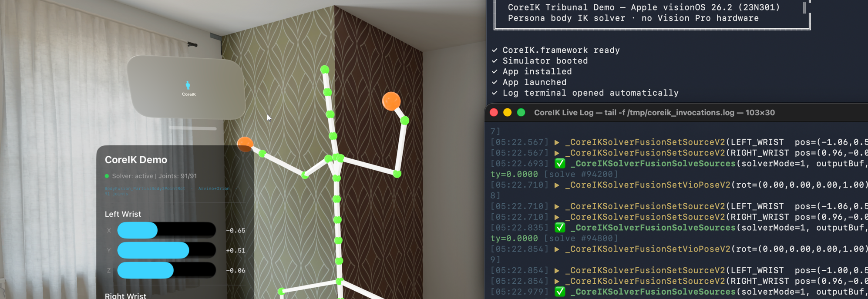Select the orange left wrist handle near the panel
Viewport: 868px width, 299px height.
[245, 144]
